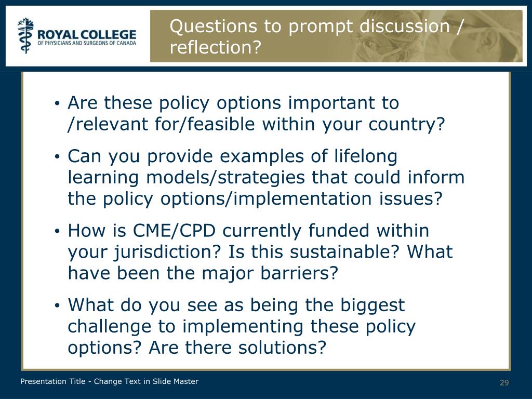Click the line 'learning models/strategies that could inform'

[266, 177]
